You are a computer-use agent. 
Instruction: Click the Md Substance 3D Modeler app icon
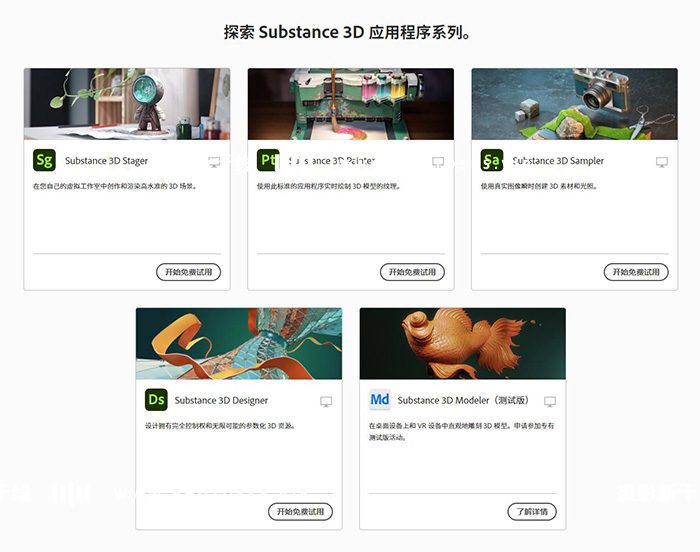pos(380,400)
